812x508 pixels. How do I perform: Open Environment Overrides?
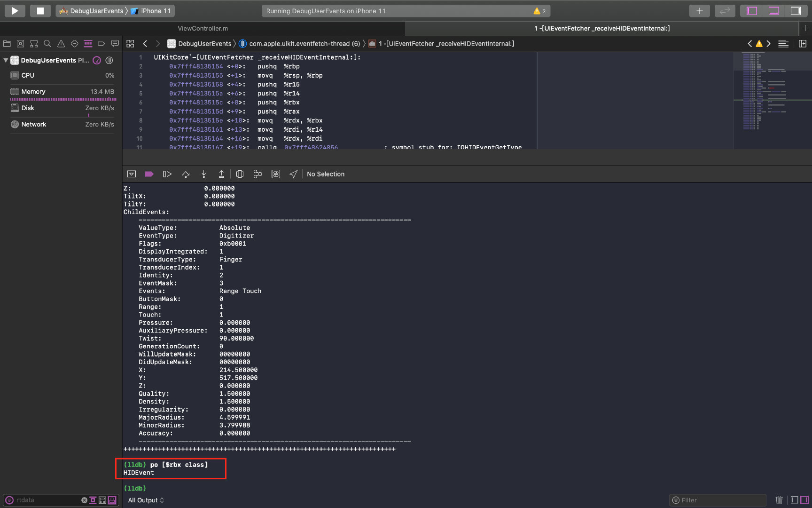tap(276, 174)
